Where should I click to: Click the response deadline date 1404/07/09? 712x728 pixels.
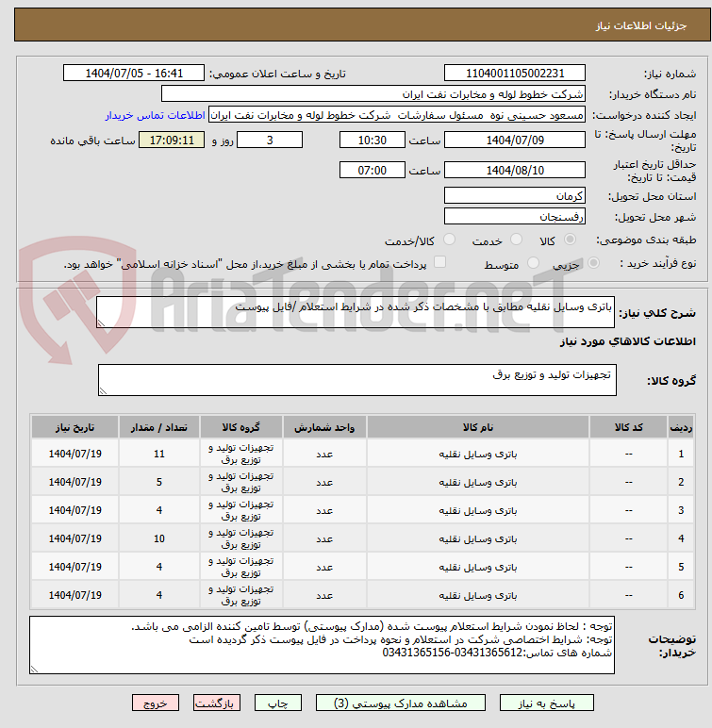click(515, 140)
